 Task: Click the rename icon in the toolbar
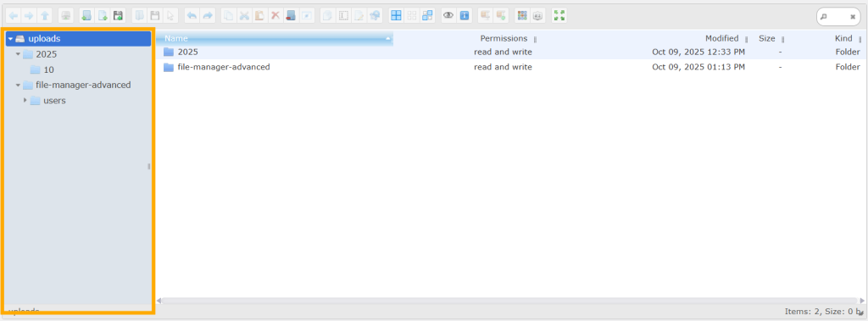tap(343, 16)
